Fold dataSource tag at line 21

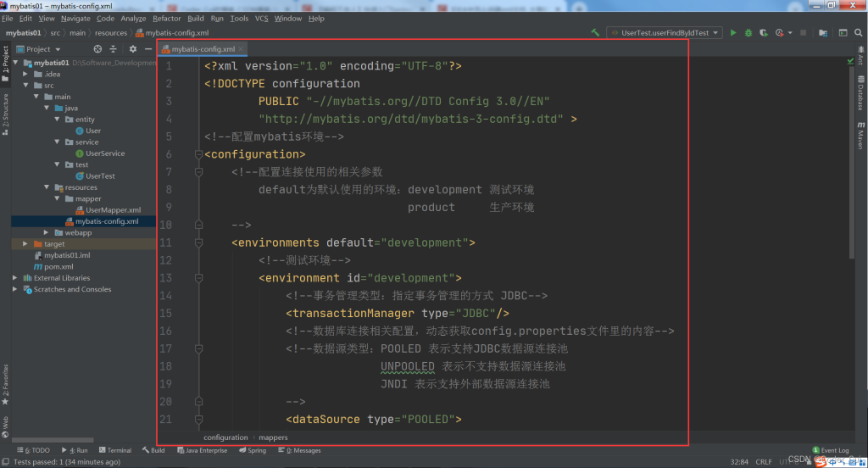[198, 420]
